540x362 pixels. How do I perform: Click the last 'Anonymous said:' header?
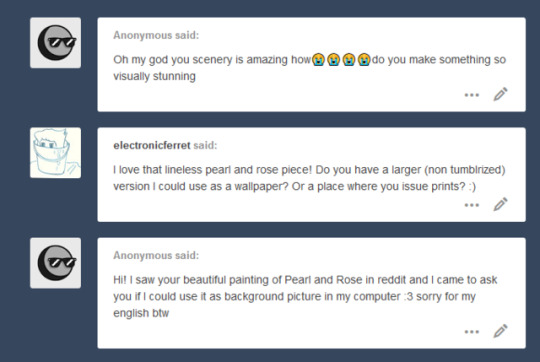point(156,255)
